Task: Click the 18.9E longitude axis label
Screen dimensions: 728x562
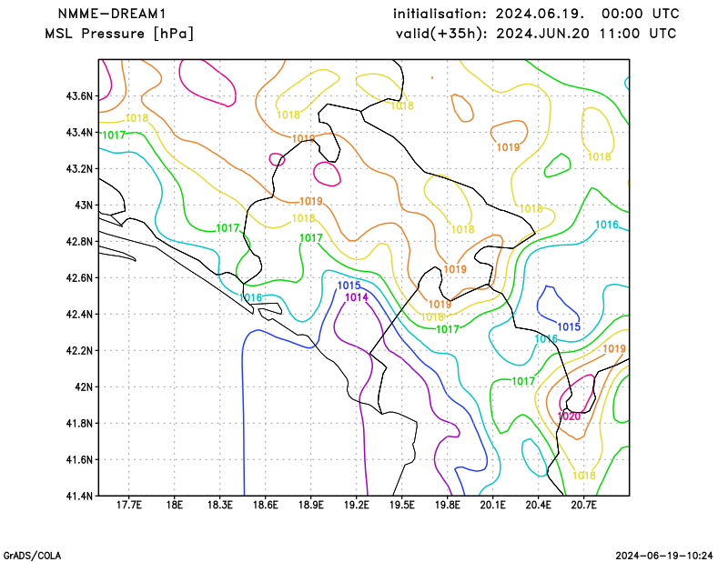Action: 310,505
